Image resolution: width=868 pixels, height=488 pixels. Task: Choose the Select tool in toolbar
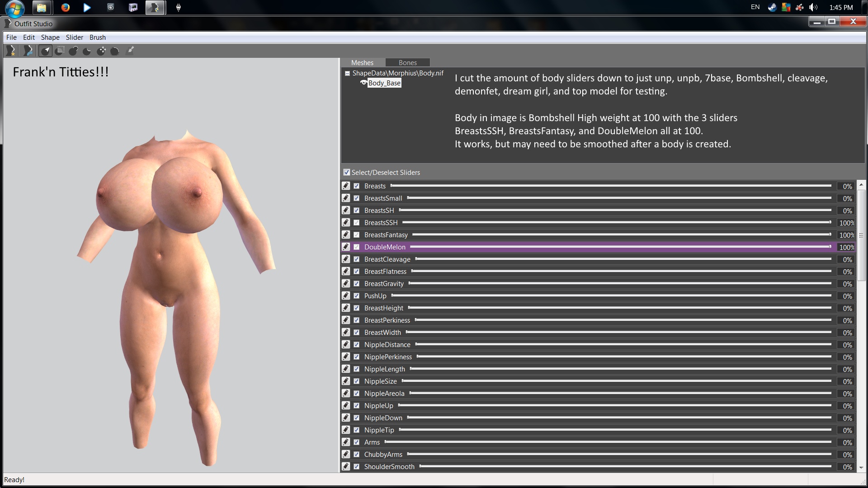click(45, 51)
